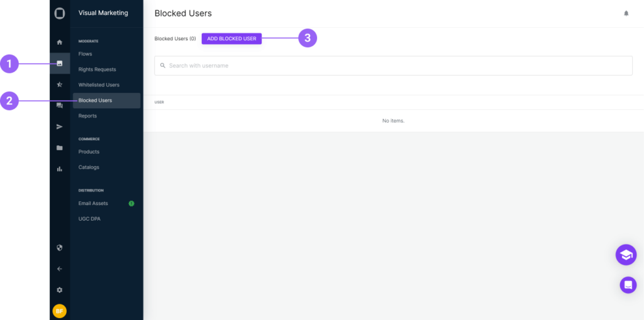This screenshot has width=644, height=320.
Task: Click the Visual Marketing panel title
Action: (103, 13)
